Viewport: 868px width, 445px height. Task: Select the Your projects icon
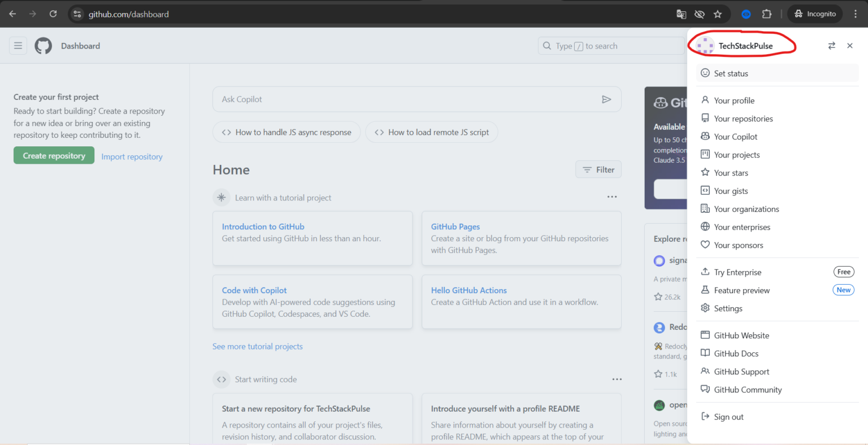(x=705, y=154)
